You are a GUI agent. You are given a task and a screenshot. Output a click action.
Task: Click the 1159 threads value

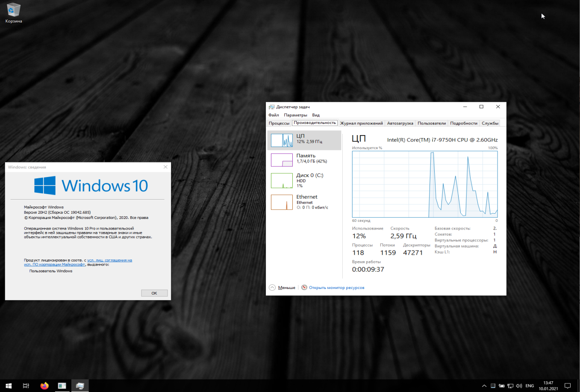tap(388, 253)
